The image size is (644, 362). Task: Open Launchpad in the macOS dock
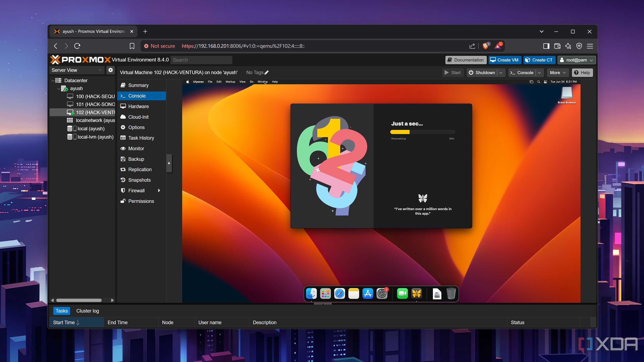tap(326, 294)
